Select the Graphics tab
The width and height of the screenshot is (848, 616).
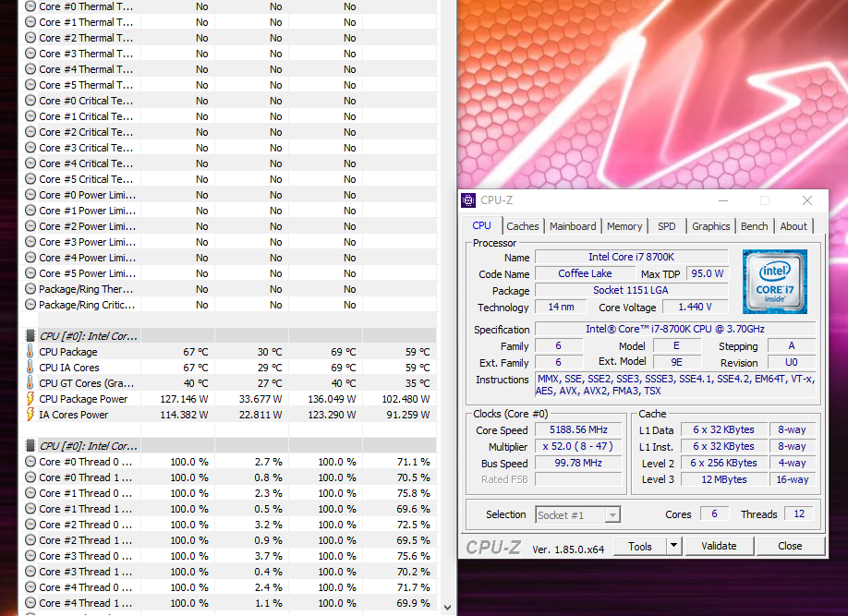[x=710, y=226]
